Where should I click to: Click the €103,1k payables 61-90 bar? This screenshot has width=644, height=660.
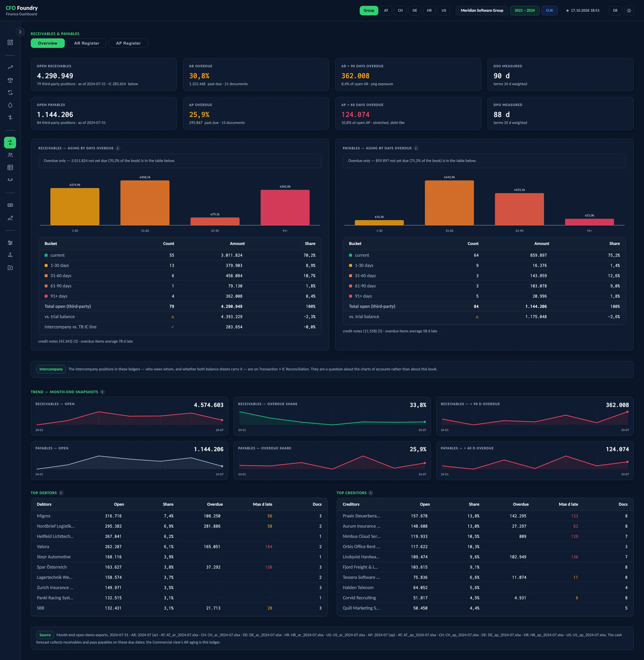coord(519,209)
